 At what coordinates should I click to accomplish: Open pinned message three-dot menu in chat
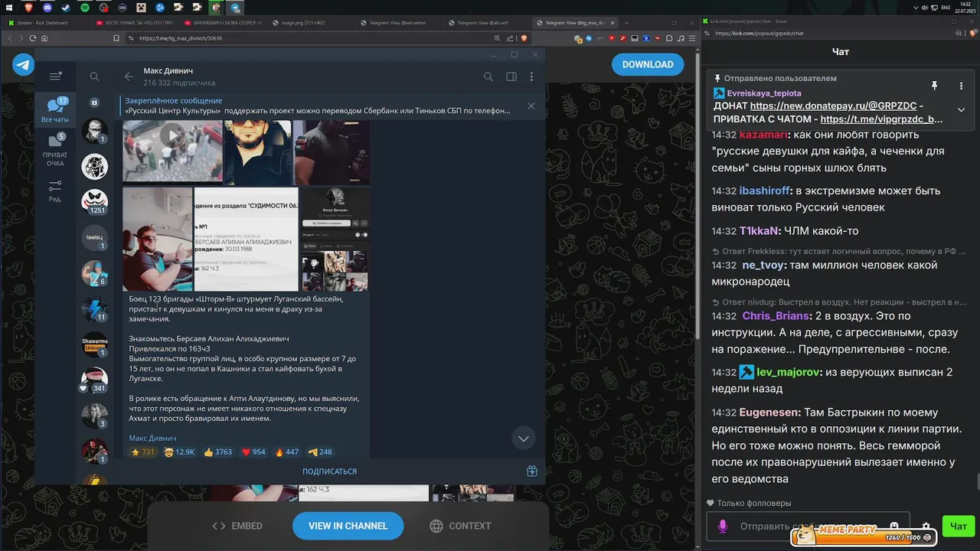[961, 86]
